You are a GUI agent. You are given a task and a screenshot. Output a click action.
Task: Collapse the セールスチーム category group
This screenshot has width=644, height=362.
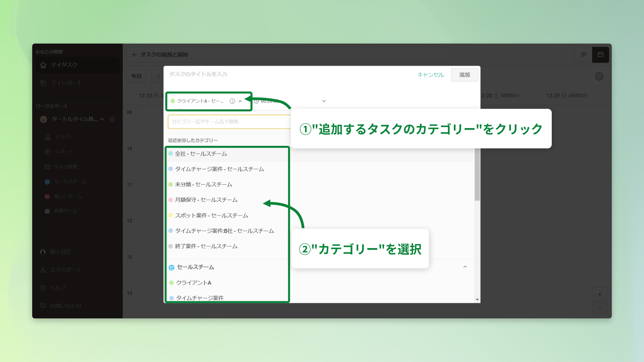(465, 267)
